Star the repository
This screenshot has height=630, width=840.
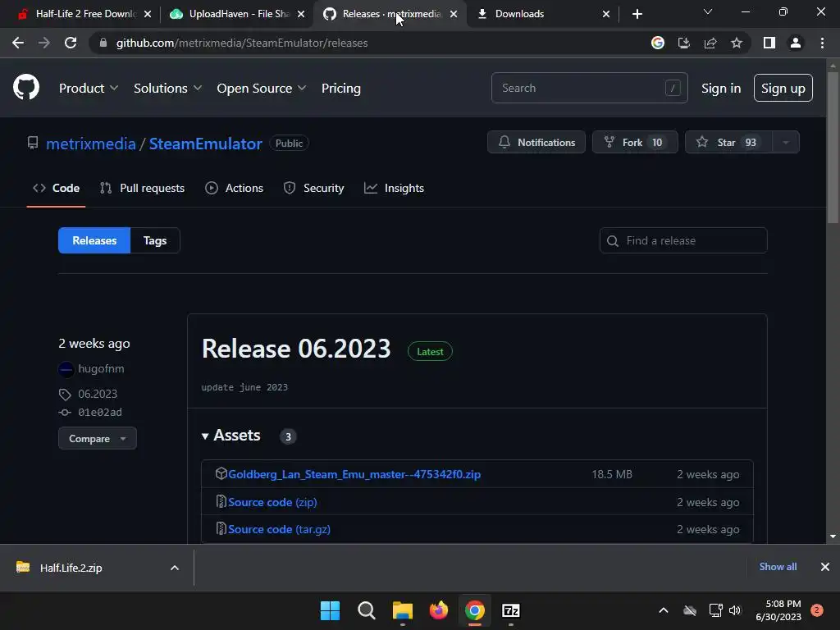tap(728, 143)
